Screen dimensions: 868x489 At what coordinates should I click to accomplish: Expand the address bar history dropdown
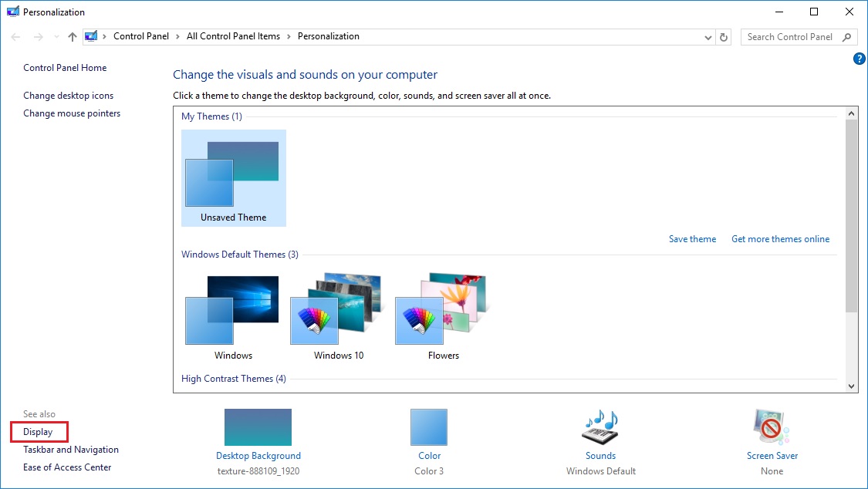708,37
